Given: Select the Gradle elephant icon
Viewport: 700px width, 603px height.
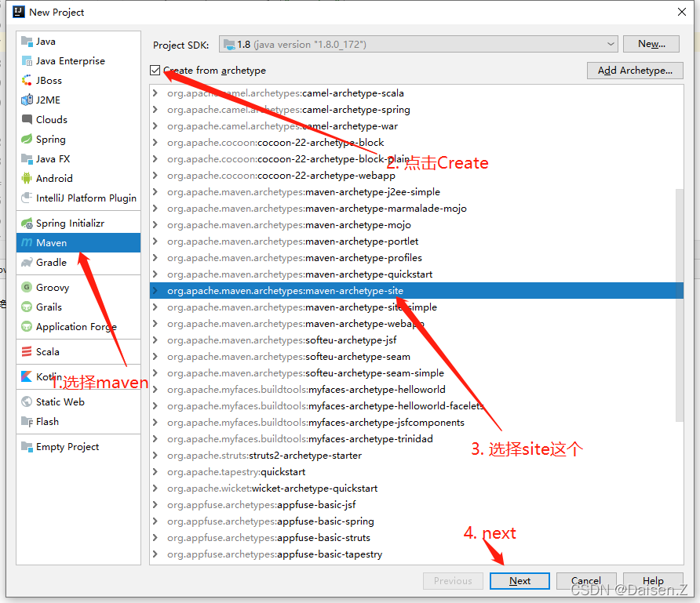Looking at the screenshot, I should [27, 262].
